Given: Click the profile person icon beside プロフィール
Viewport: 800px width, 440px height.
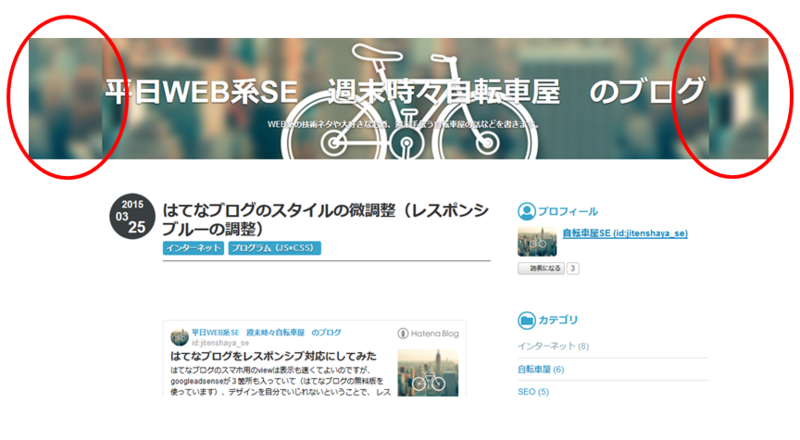Looking at the screenshot, I should (x=527, y=211).
